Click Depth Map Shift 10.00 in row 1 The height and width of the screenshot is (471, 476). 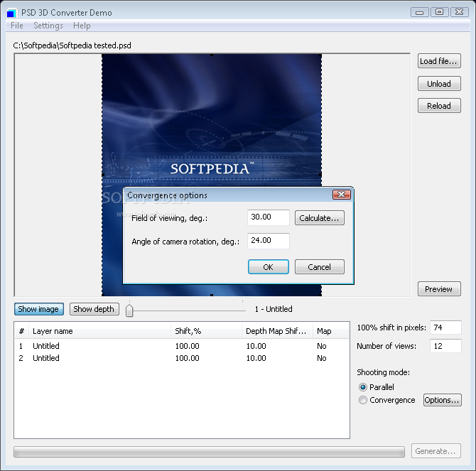[256, 346]
